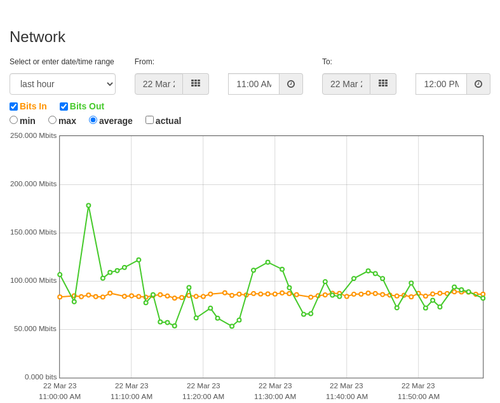Click the '11:20:00 AM' time axis label
This screenshot has width=500, height=403.
pyautogui.click(x=203, y=397)
